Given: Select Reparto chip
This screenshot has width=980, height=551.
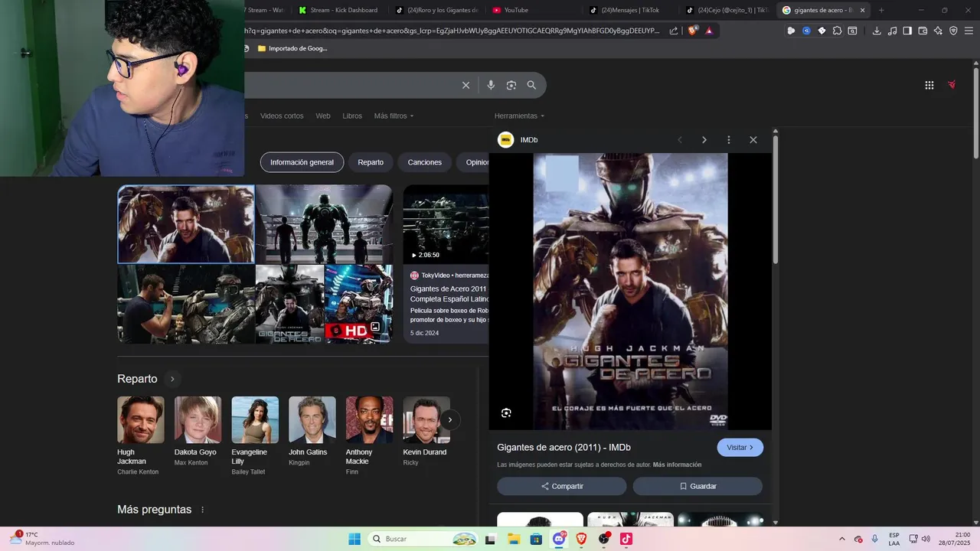Looking at the screenshot, I should [x=371, y=162].
